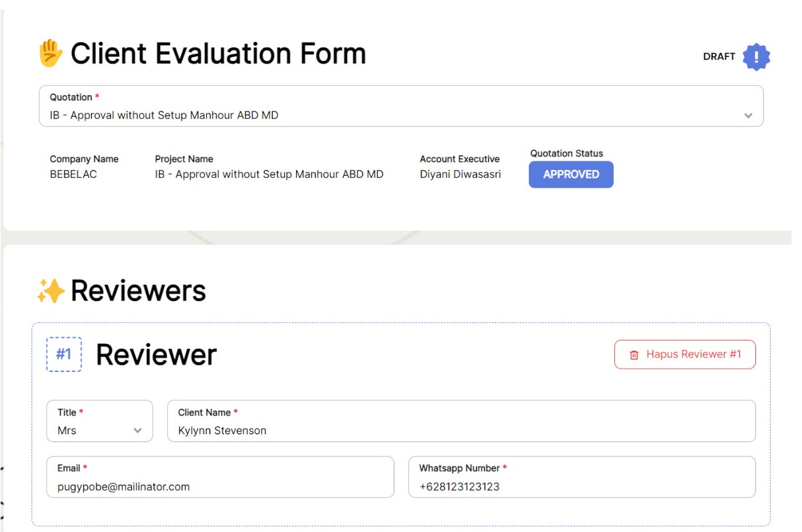
Task: Click the blue draft warning badge icon
Action: 756,57
